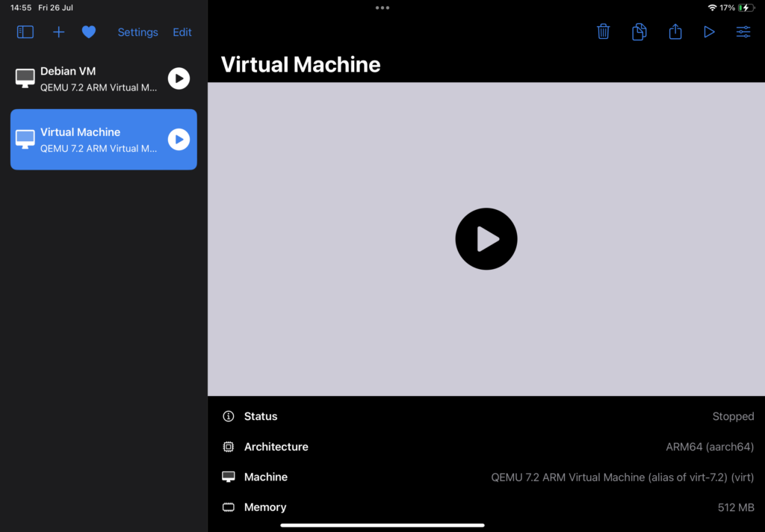Tap the blue heart support icon
This screenshot has height=532, width=765.
(x=89, y=32)
